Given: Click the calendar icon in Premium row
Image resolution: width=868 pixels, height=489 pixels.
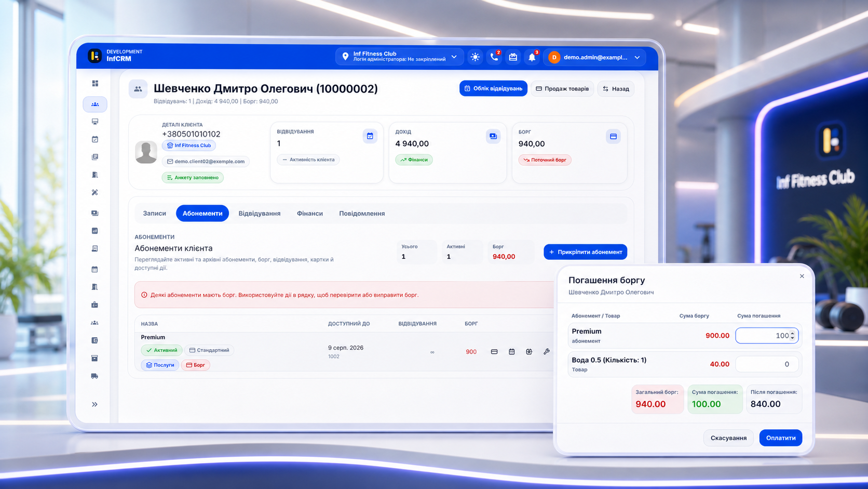Looking at the screenshot, I should pyautogui.click(x=512, y=352).
